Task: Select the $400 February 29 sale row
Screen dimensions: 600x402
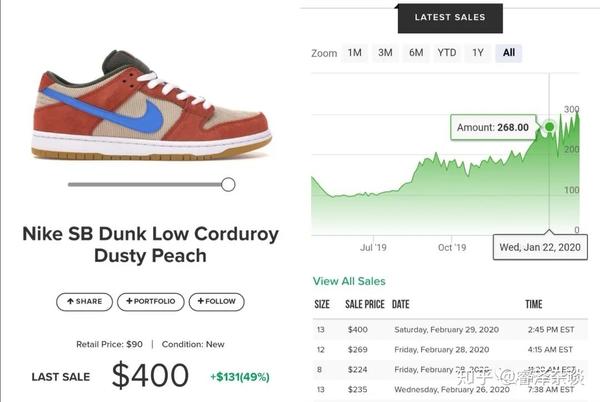Action: 450,330
